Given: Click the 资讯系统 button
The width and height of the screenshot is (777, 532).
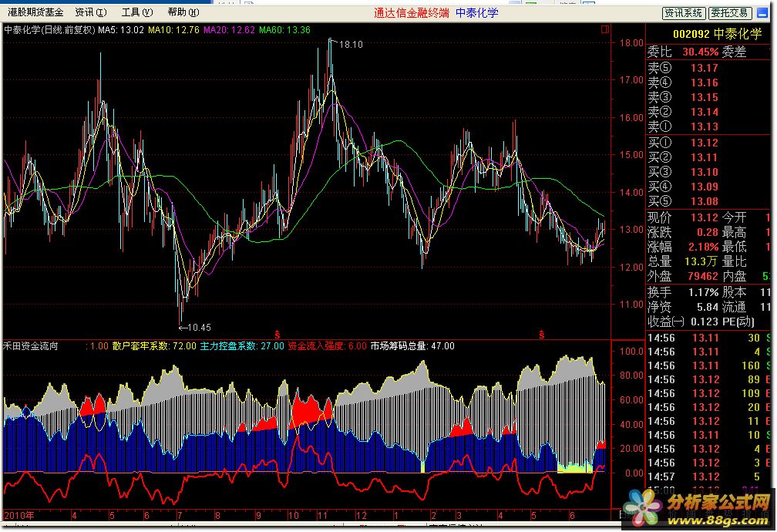Looking at the screenshot, I should tap(684, 13).
